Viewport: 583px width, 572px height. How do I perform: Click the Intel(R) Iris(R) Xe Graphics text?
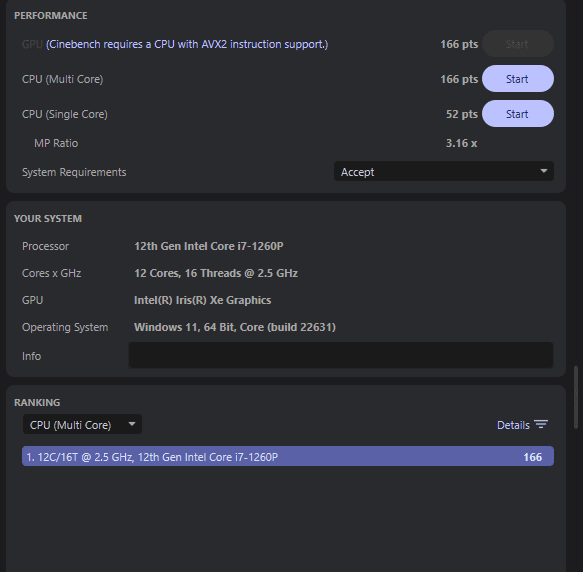point(202,300)
